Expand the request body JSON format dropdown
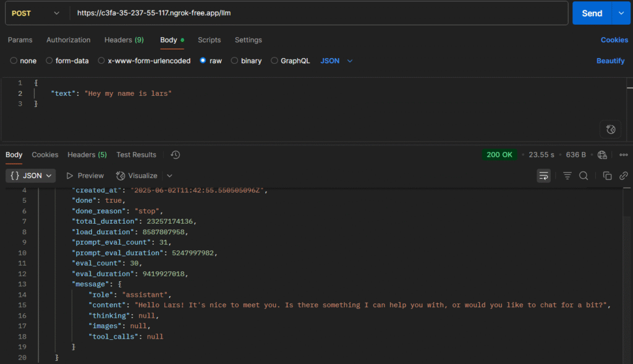The width and height of the screenshot is (633, 364). tap(337, 61)
